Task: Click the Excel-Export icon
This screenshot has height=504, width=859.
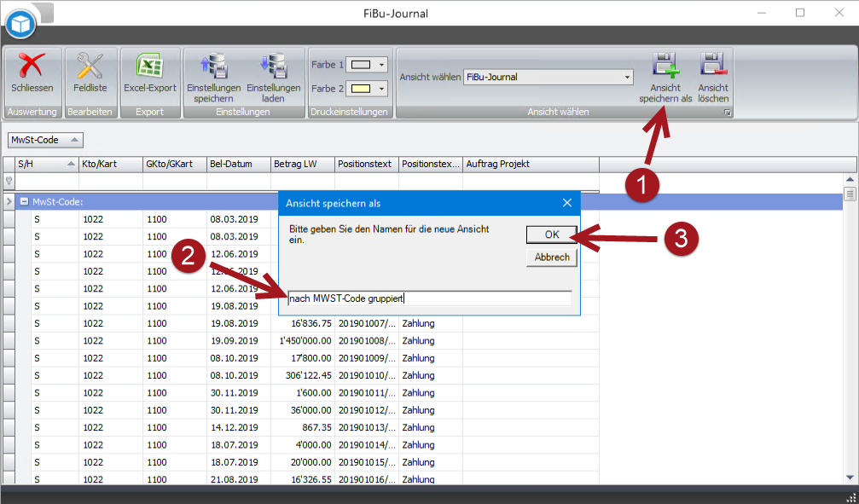Action: click(150, 66)
